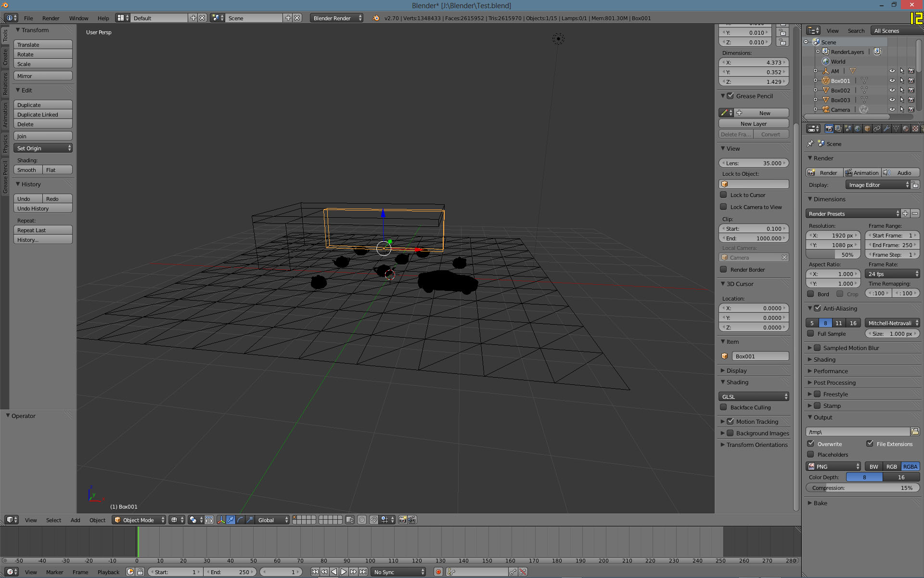The image size is (924, 578).
Task: Click the Compression percentage slider
Action: [x=862, y=488]
